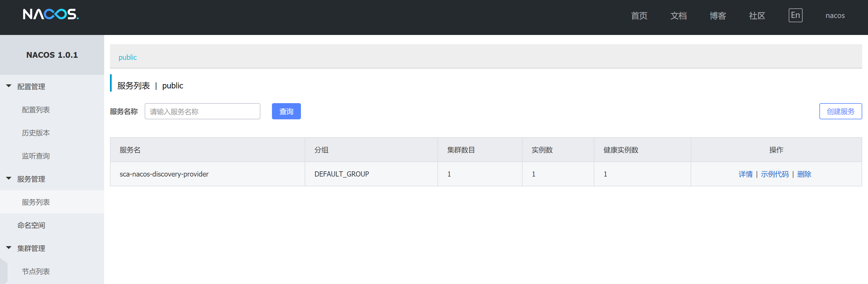Screen dimensions: 868x284
Task: Click 服务管理 menu label
Action: pyautogui.click(x=31, y=179)
